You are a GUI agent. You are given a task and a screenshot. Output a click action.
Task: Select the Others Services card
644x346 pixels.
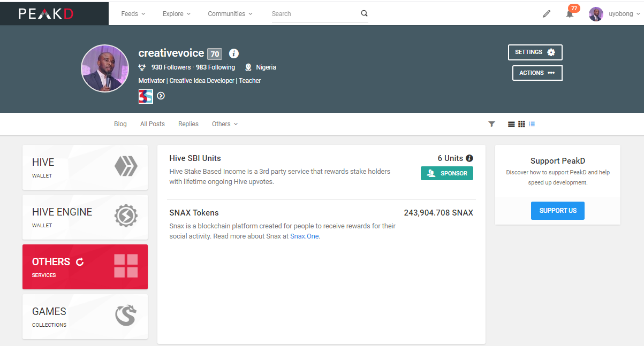click(x=85, y=267)
